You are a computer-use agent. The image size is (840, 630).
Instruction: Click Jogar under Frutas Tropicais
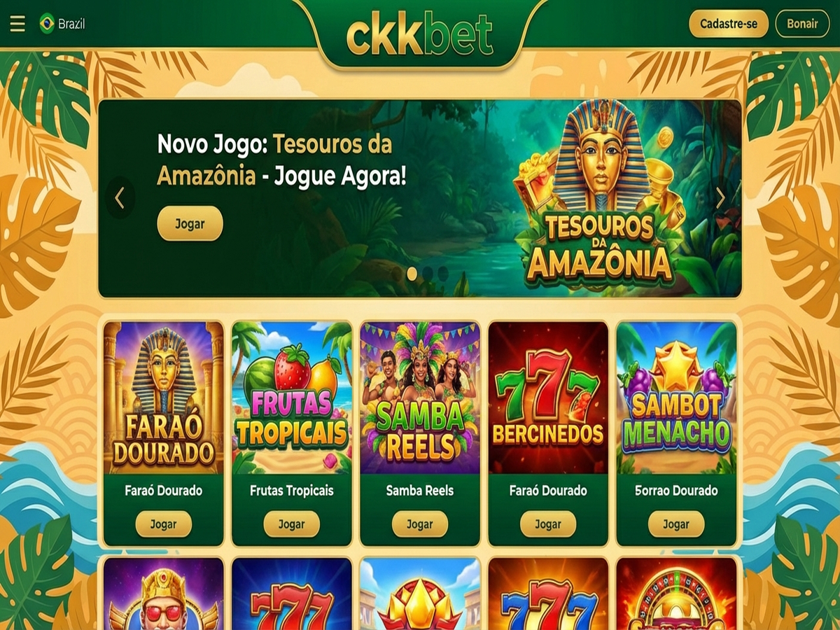pyautogui.click(x=292, y=524)
